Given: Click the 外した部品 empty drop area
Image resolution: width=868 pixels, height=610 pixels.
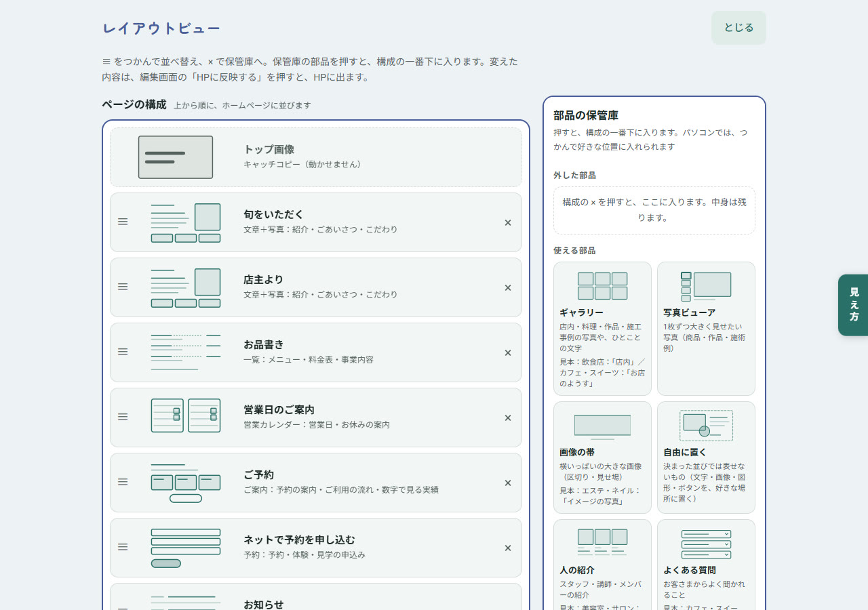Looking at the screenshot, I should (x=654, y=210).
